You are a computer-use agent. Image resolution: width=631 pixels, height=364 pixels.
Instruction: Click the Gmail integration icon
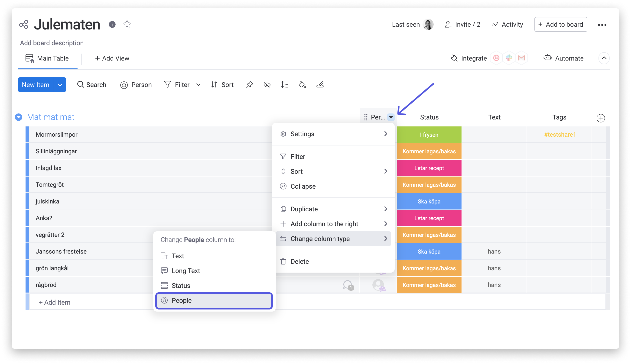click(521, 58)
